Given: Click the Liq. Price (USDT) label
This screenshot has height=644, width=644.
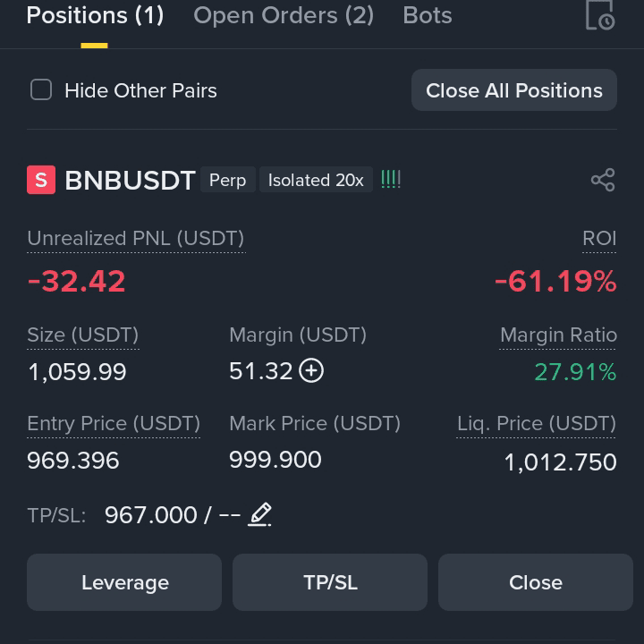Looking at the screenshot, I should [537, 423].
